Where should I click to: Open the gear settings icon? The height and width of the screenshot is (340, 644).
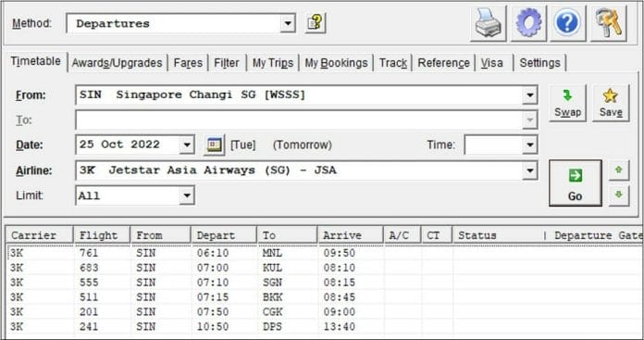528,23
